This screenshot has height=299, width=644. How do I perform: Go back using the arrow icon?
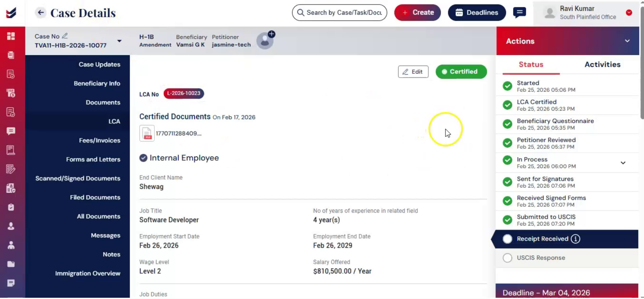pyautogui.click(x=41, y=12)
